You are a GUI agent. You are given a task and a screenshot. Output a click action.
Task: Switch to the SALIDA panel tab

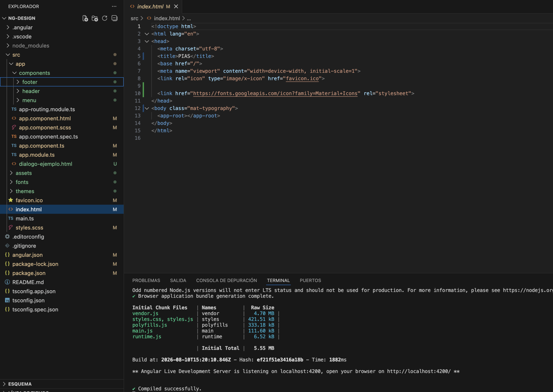click(178, 280)
